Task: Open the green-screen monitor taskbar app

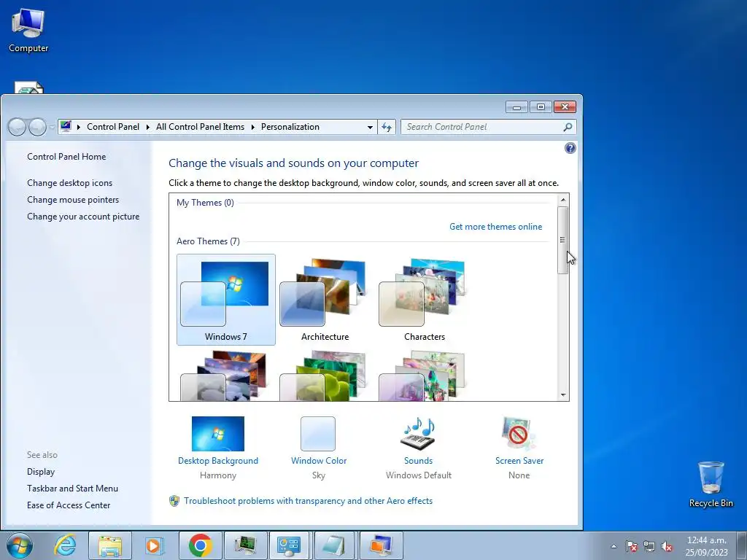Action: coord(245,545)
